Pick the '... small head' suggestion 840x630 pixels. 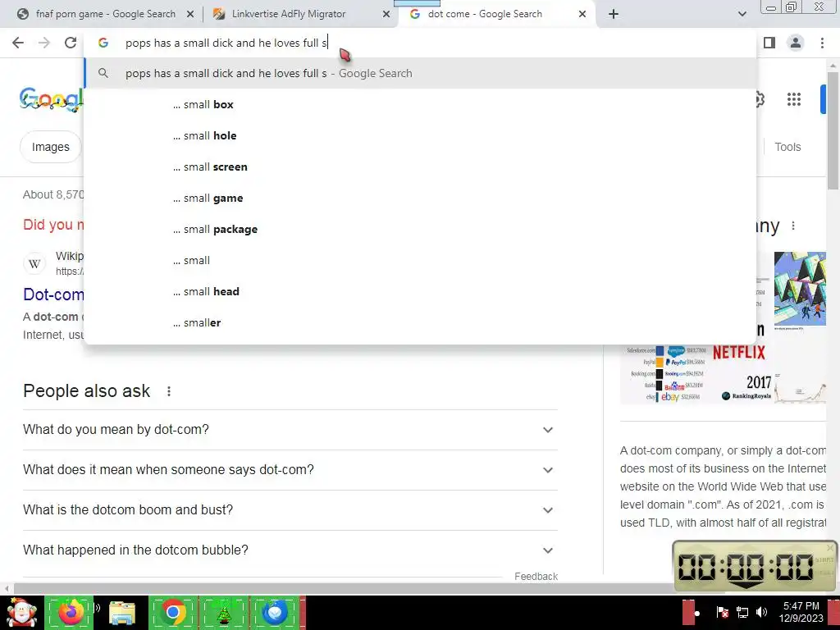coord(420,291)
